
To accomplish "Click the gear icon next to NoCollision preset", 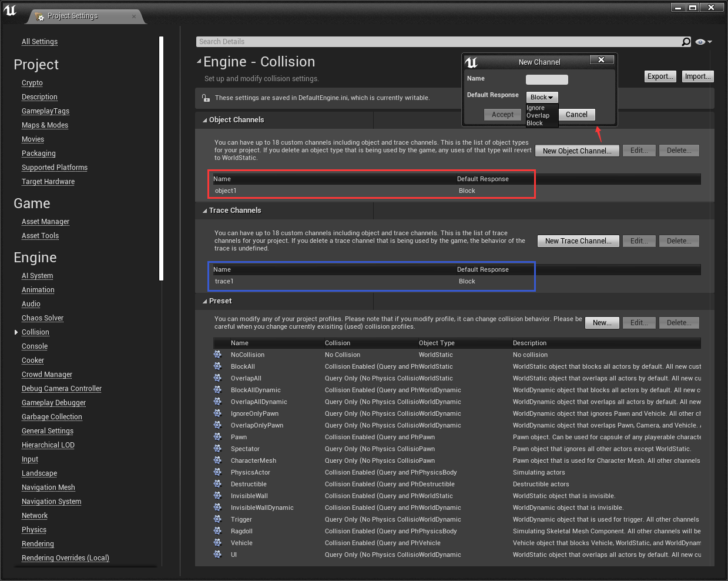I will (x=217, y=355).
